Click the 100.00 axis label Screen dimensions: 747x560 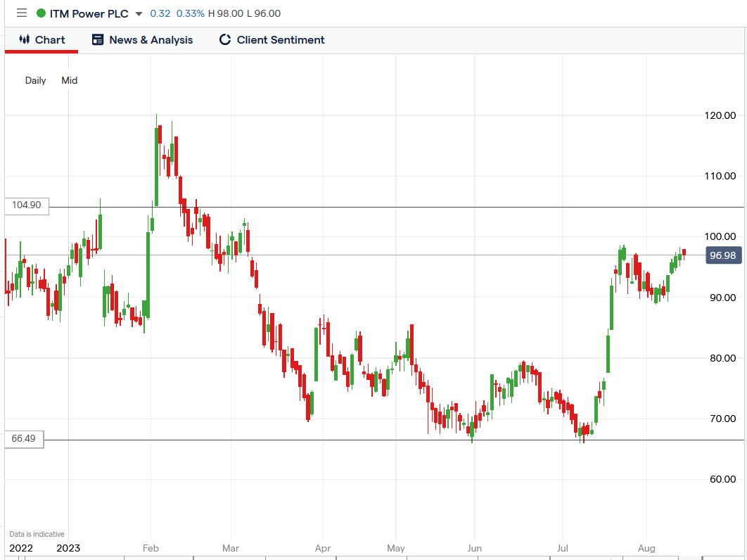720,236
